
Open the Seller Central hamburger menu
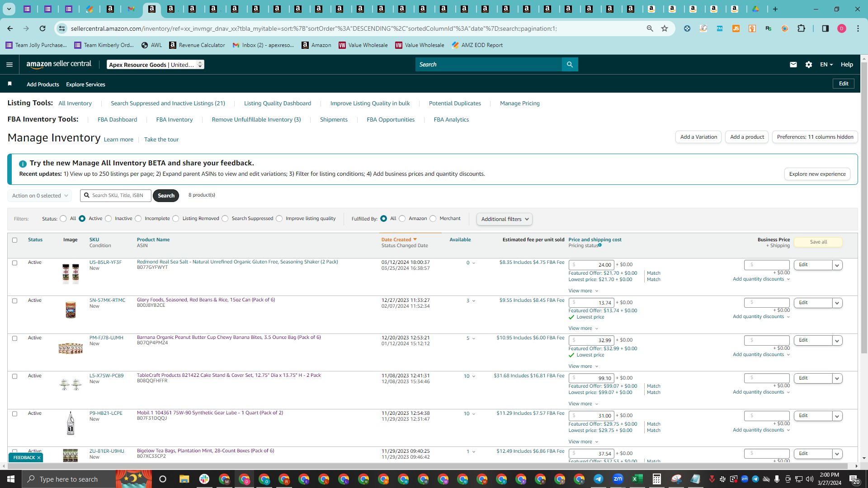tap(9, 65)
